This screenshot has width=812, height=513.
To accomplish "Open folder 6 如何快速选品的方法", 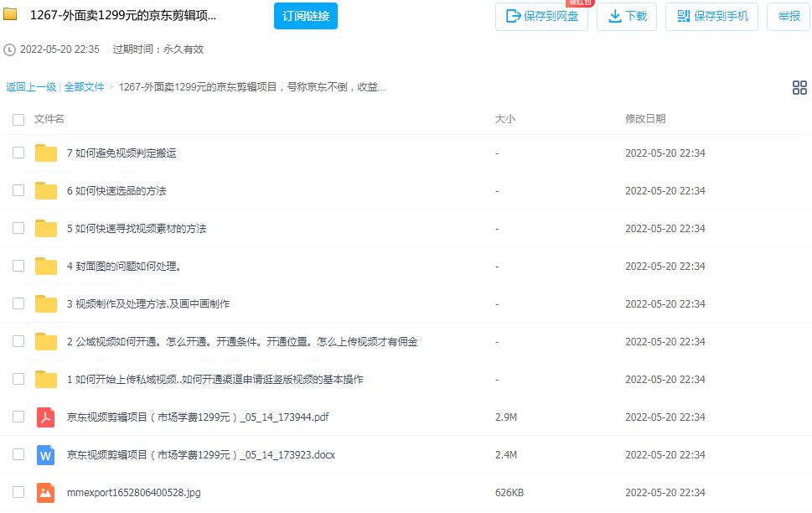I will point(116,190).
